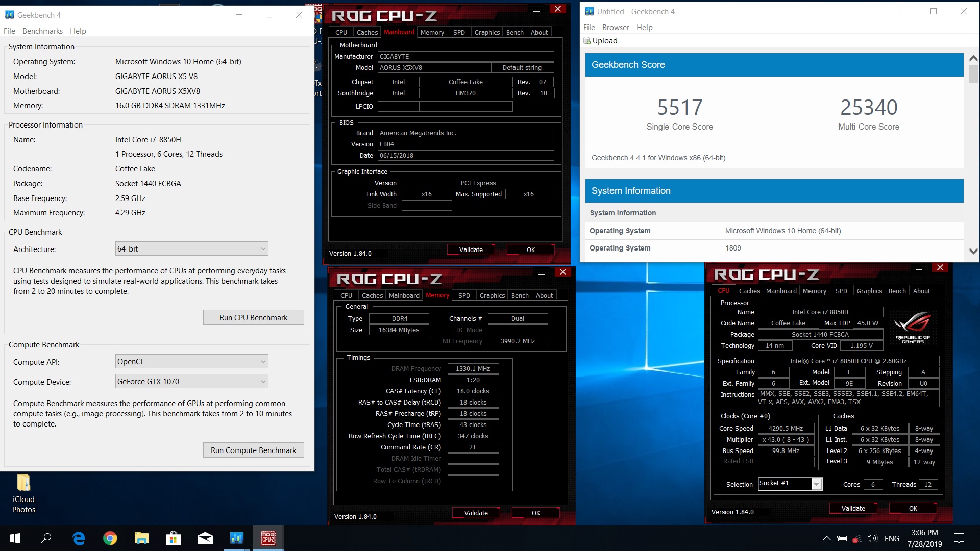Click DRAM Frequency value 1330.1 MHz

pos(473,368)
